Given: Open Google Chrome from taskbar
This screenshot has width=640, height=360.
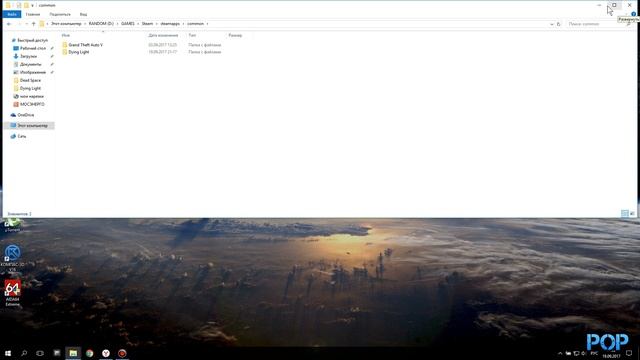Looking at the screenshot, I should click(89, 353).
